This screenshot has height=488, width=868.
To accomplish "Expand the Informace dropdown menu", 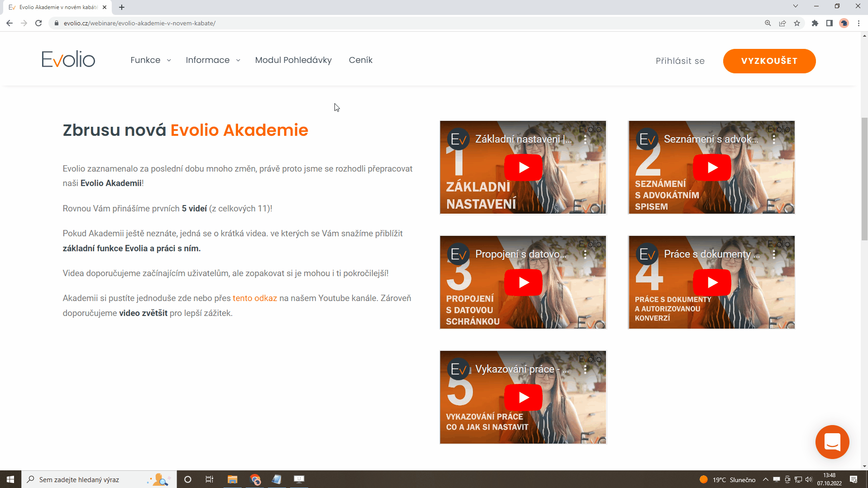I will coord(213,60).
